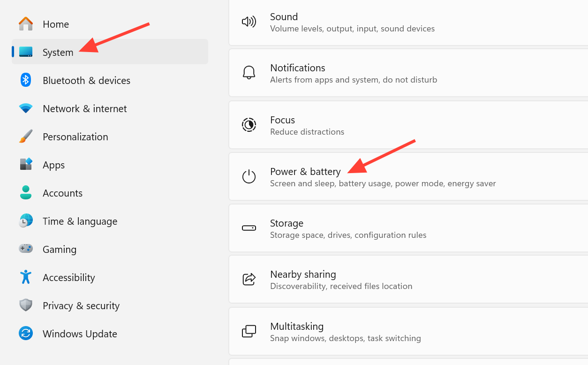The image size is (588, 365).
Task: Click the Personalization paintbrush icon
Action: (26, 137)
